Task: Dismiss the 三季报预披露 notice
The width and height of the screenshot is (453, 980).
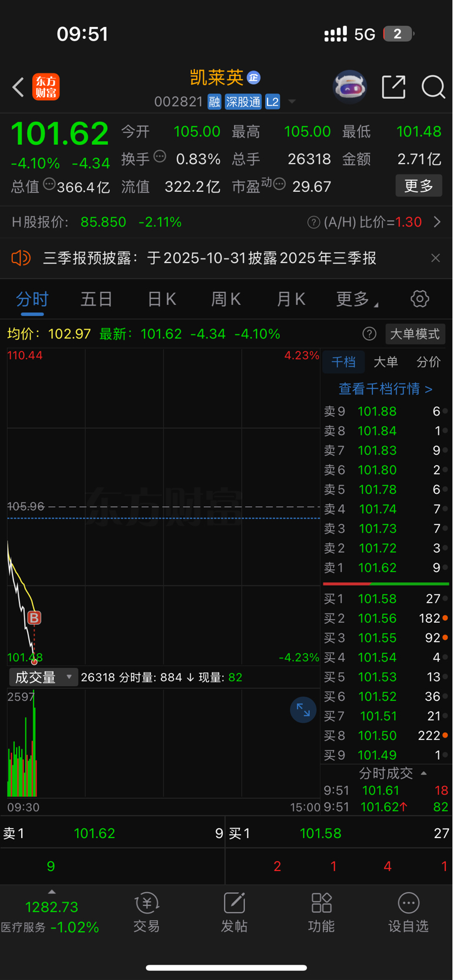Action: (x=435, y=258)
